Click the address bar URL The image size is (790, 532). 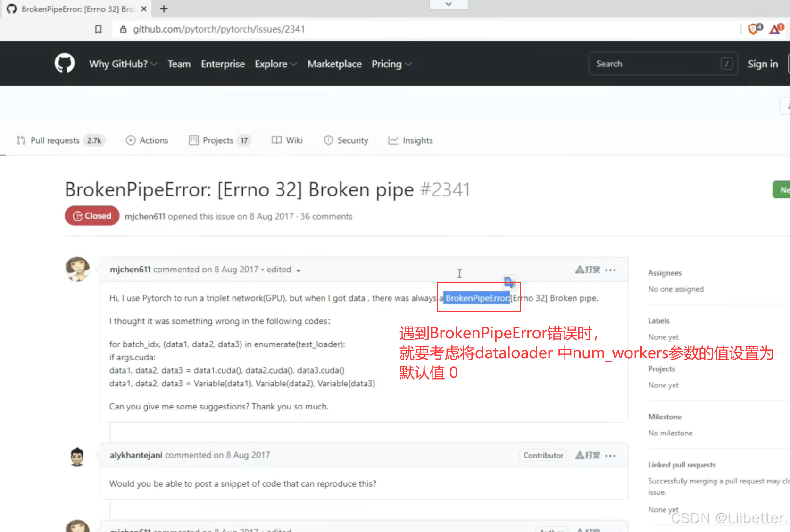pyautogui.click(x=219, y=29)
